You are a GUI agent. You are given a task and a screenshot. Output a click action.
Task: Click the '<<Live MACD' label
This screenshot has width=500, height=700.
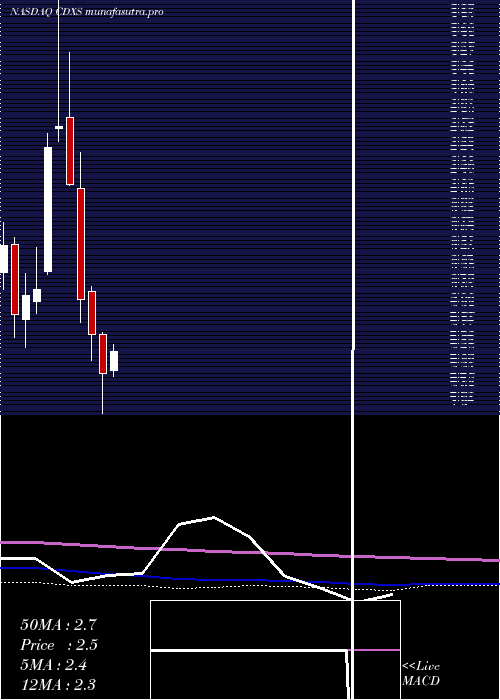tap(421, 674)
